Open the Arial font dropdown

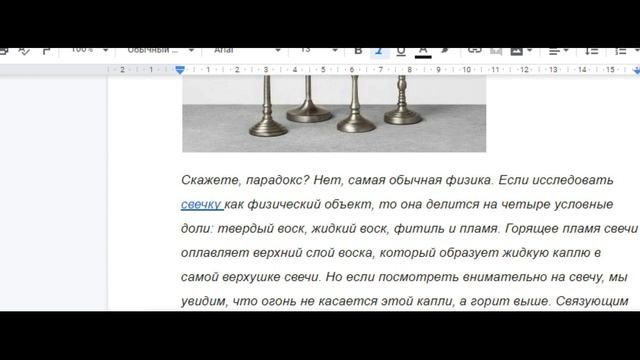247,50
